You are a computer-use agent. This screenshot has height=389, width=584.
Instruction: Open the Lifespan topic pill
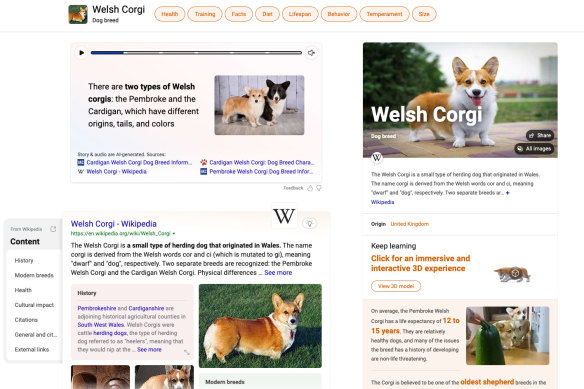tap(299, 14)
